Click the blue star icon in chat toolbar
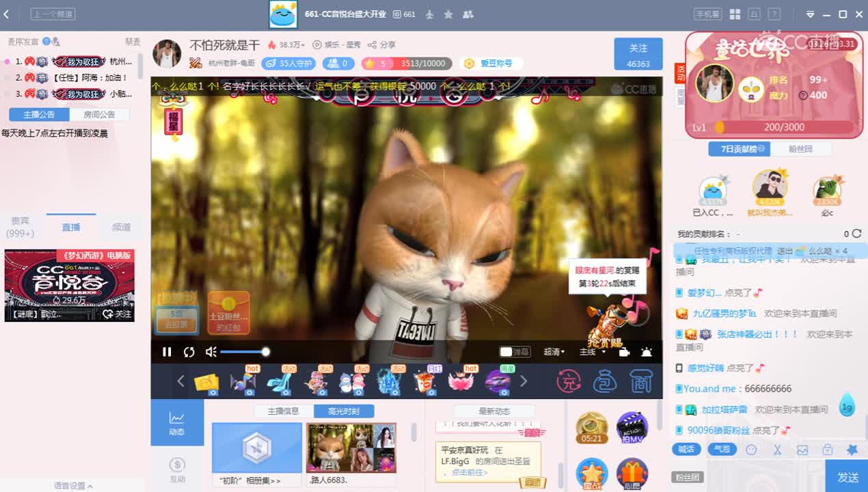 click(852, 450)
